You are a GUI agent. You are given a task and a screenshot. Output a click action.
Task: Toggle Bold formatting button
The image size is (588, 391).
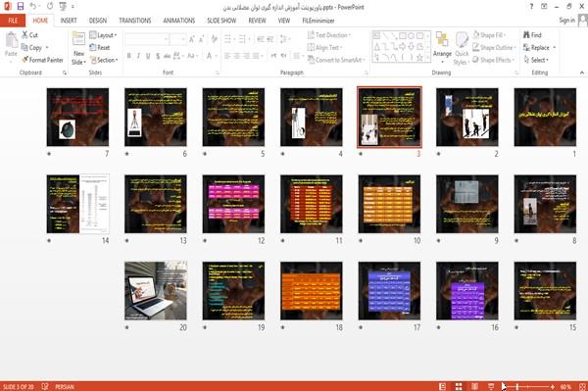(x=129, y=56)
